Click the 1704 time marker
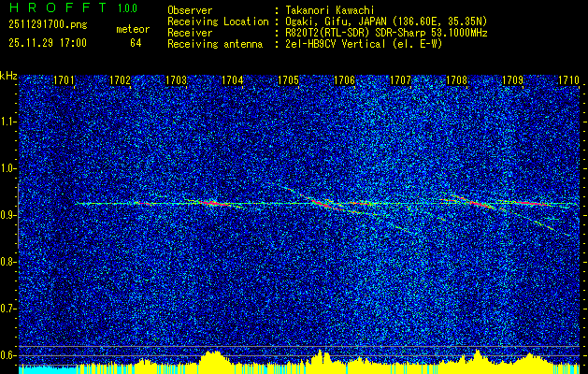Screen dimensions: 588x374 click(x=232, y=80)
